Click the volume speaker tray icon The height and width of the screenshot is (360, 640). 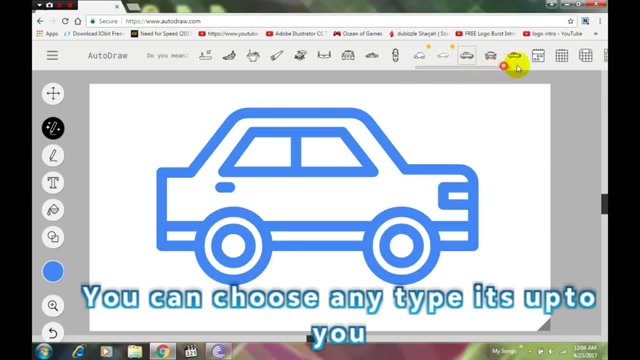coord(551,351)
